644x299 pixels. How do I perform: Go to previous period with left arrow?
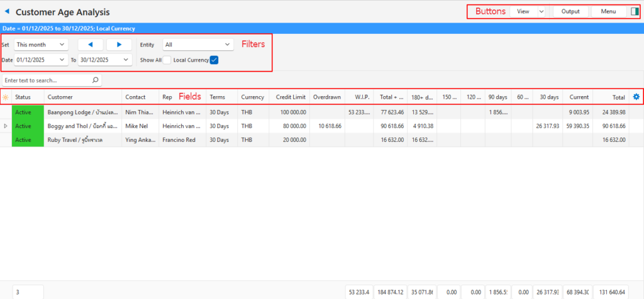pos(90,45)
